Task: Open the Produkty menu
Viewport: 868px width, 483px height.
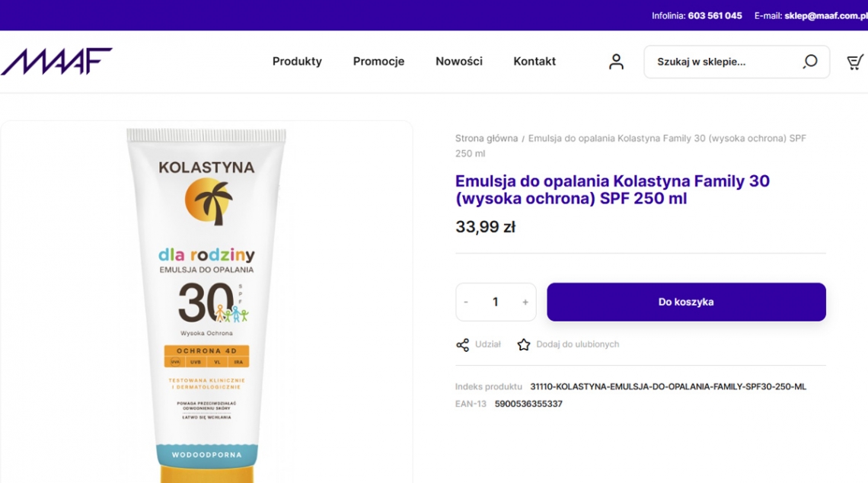Action: (297, 62)
